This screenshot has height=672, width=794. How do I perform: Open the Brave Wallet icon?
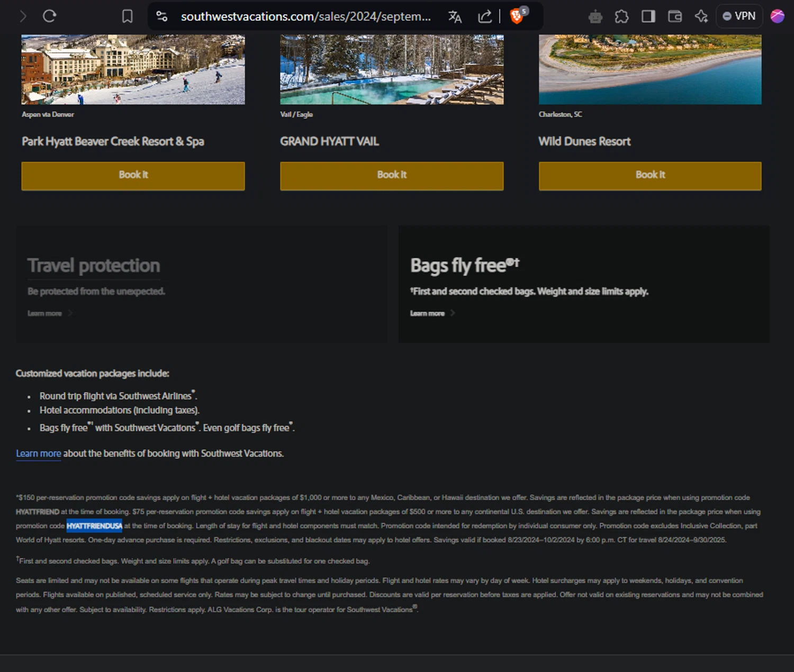coord(675,16)
